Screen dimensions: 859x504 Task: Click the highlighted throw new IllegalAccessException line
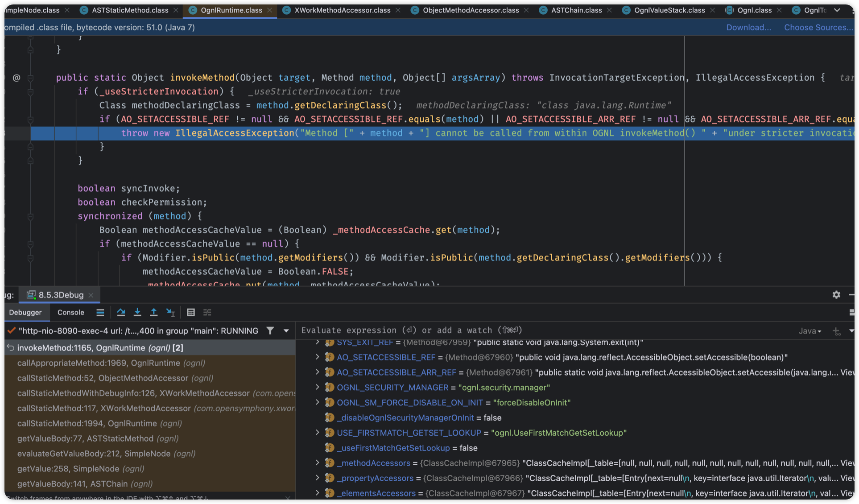coord(442,133)
